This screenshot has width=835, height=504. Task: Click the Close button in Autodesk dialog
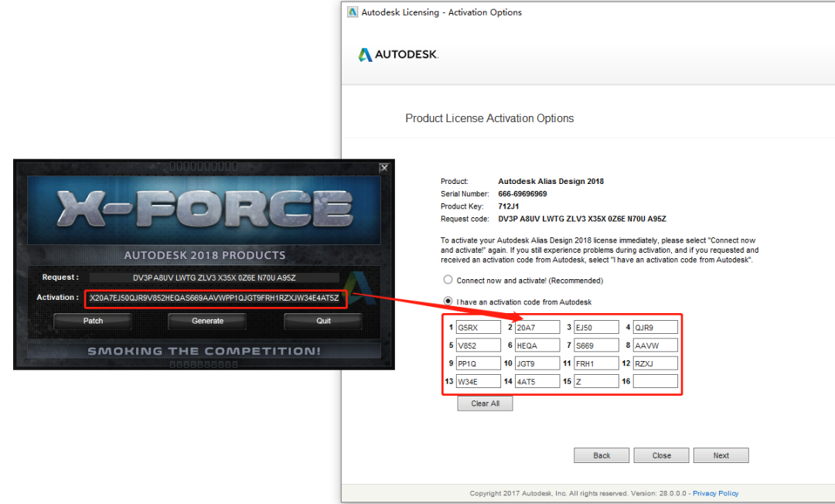661,455
